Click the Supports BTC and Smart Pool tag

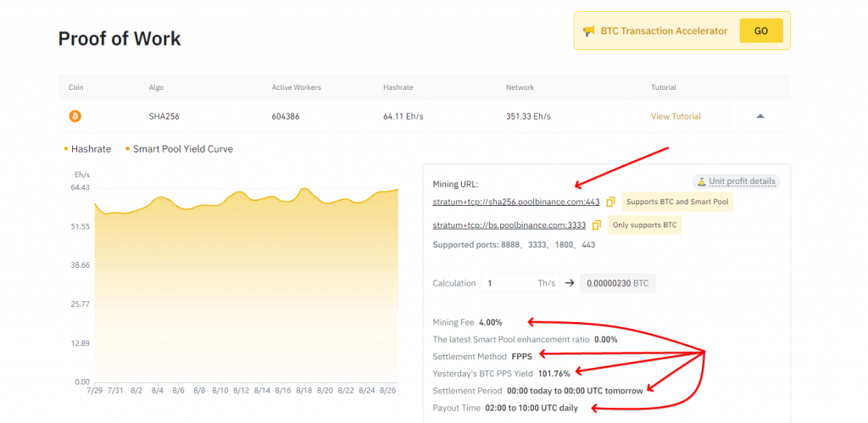click(677, 202)
